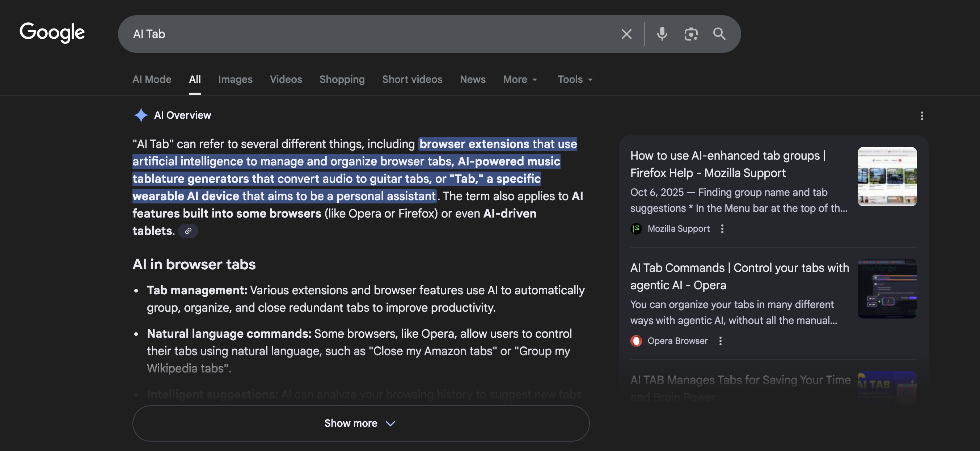This screenshot has height=451, width=980.
Task: Start voice search with microphone icon
Action: [662, 34]
